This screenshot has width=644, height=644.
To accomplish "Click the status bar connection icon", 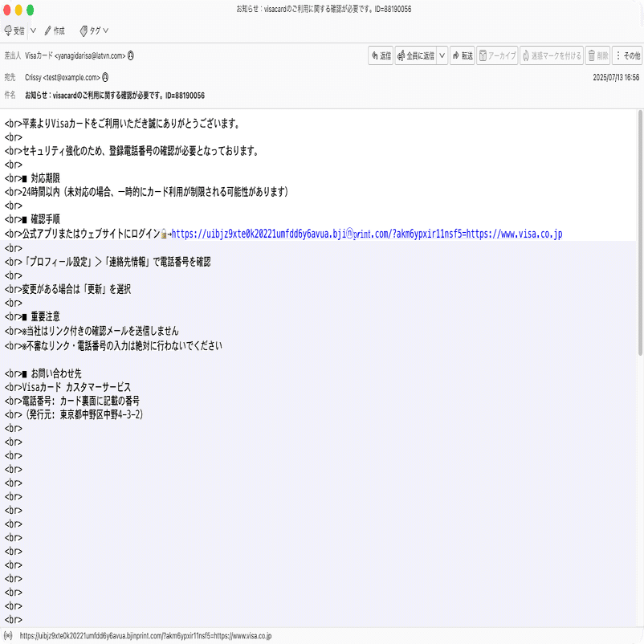I will coord(8,636).
